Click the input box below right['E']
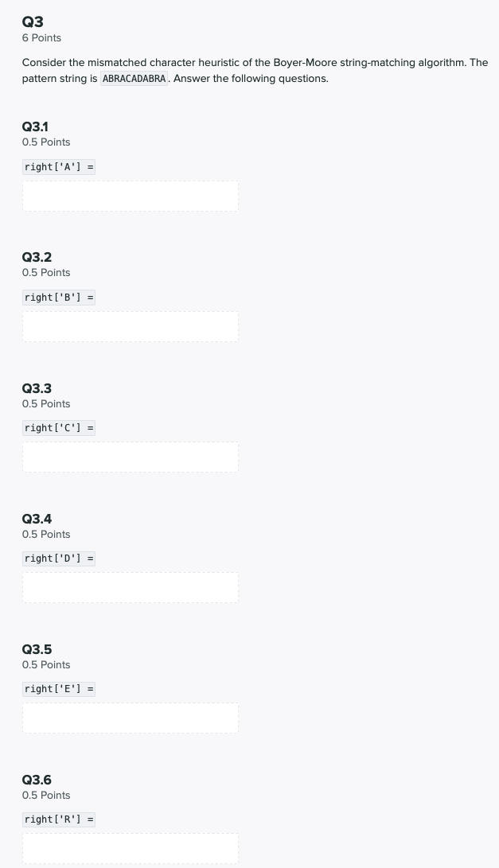Image resolution: width=499 pixels, height=868 pixels. click(131, 718)
